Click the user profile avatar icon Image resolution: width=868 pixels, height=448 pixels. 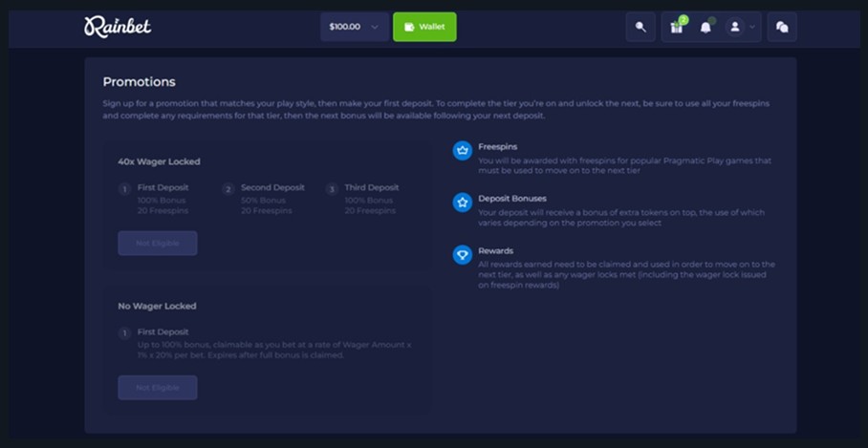click(734, 27)
